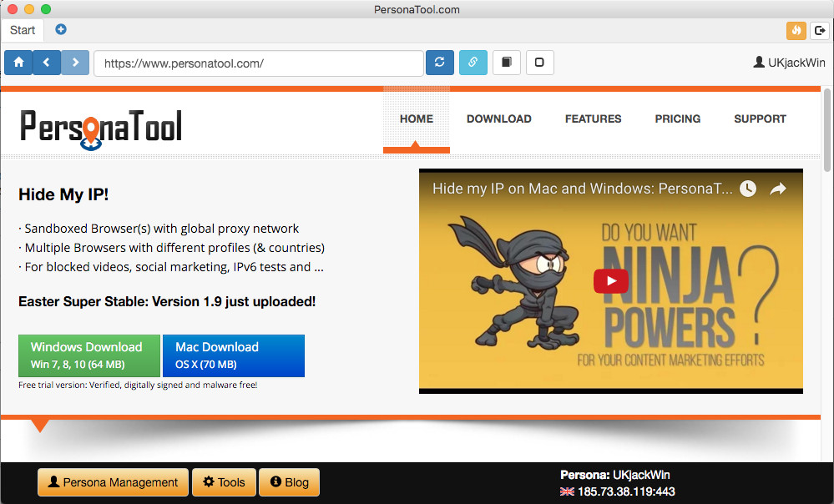Open the Tools button
The width and height of the screenshot is (834, 504).
(224, 482)
